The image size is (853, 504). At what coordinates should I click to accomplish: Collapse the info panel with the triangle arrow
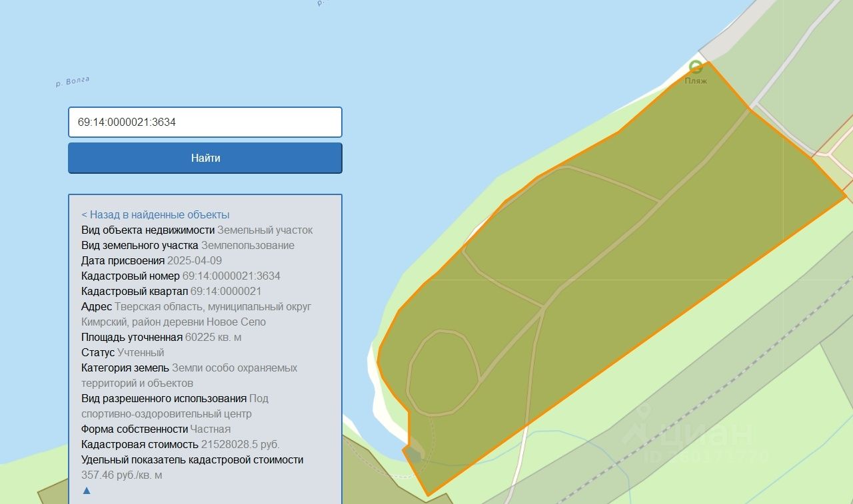click(x=86, y=491)
